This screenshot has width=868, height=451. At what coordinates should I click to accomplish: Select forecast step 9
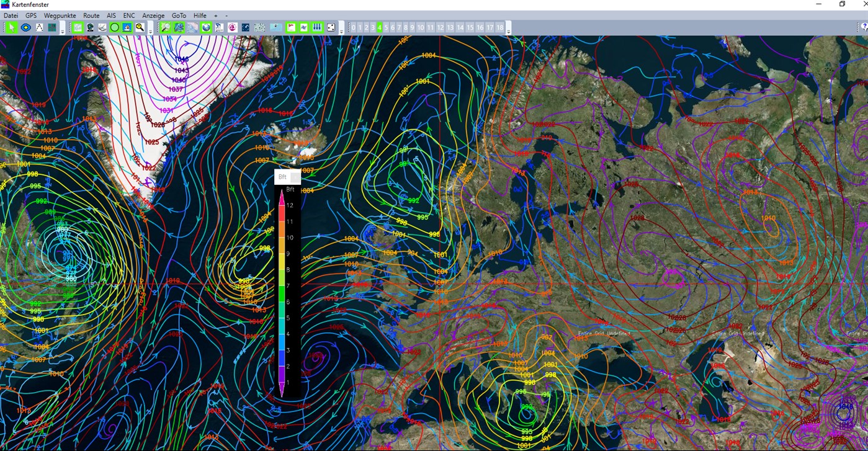coord(413,27)
